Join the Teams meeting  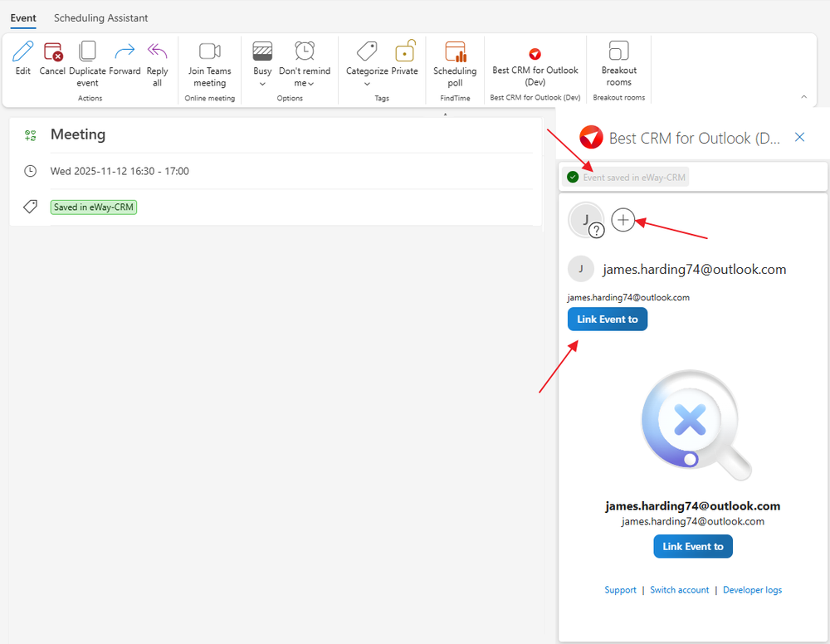(209, 52)
